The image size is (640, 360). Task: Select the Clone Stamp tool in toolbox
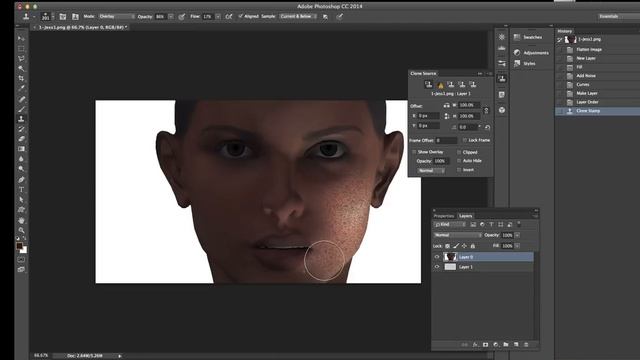[x=21, y=119]
